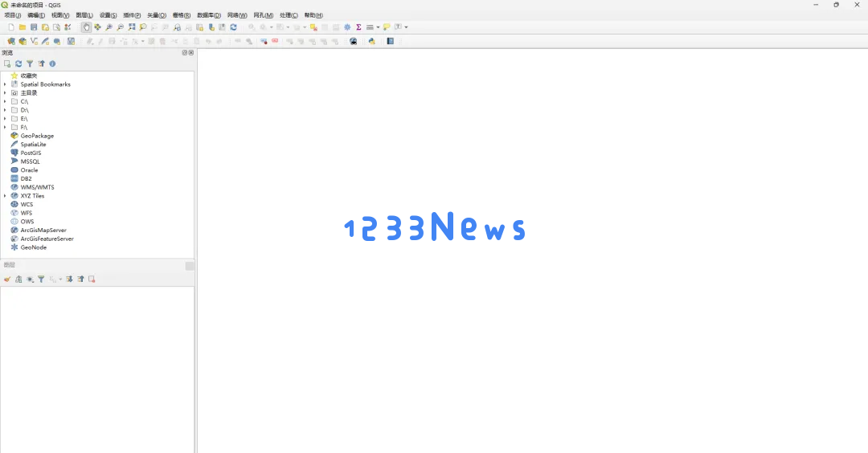Close the 浏览 browser panel
868x453 pixels.
(191, 52)
